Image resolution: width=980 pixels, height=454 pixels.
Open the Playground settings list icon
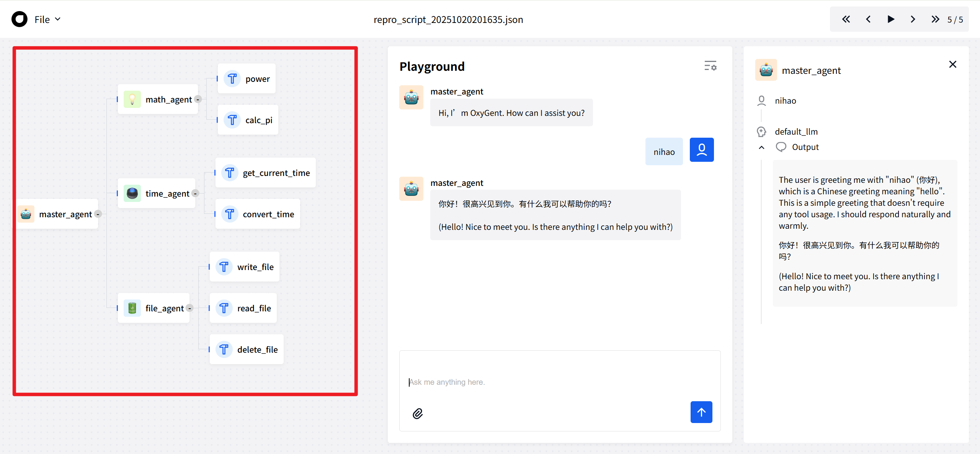(x=710, y=66)
